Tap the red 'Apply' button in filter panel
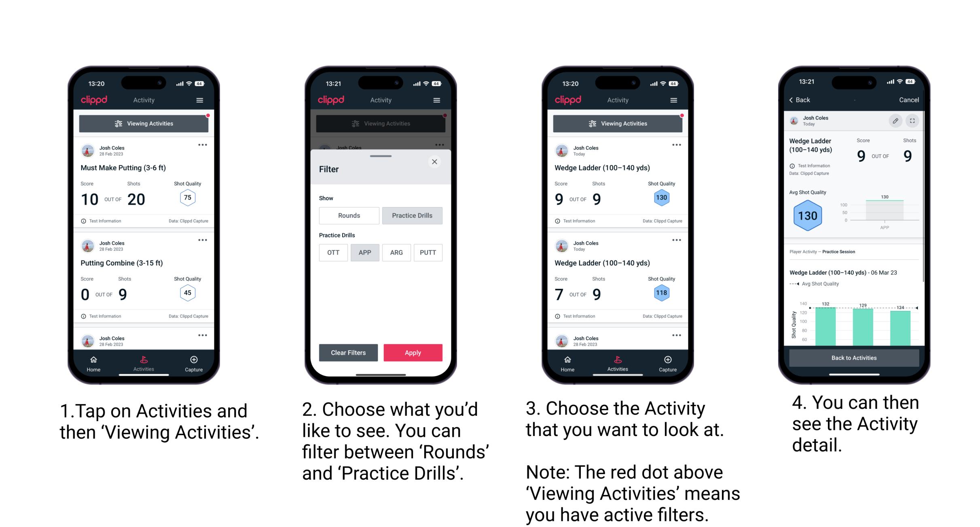This screenshot has height=527, width=980. (x=413, y=352)
